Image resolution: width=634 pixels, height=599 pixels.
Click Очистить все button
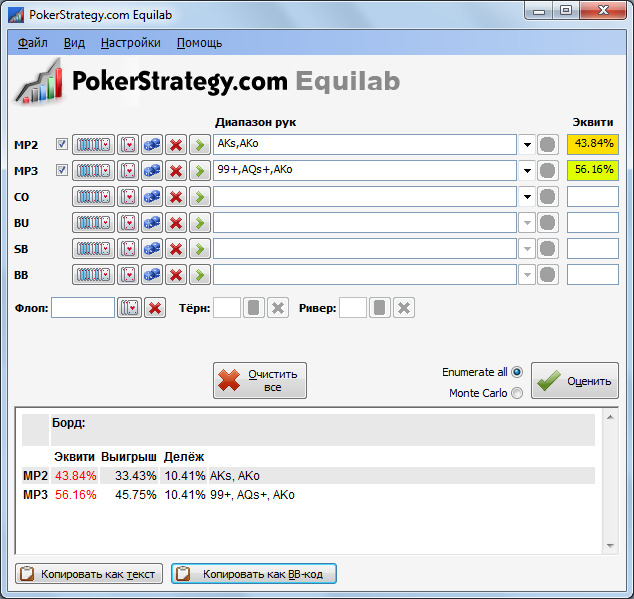tap(260, 381)
